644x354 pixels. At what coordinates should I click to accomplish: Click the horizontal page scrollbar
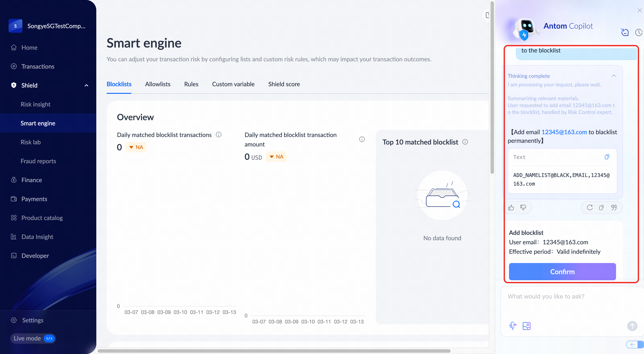point(274,351)
